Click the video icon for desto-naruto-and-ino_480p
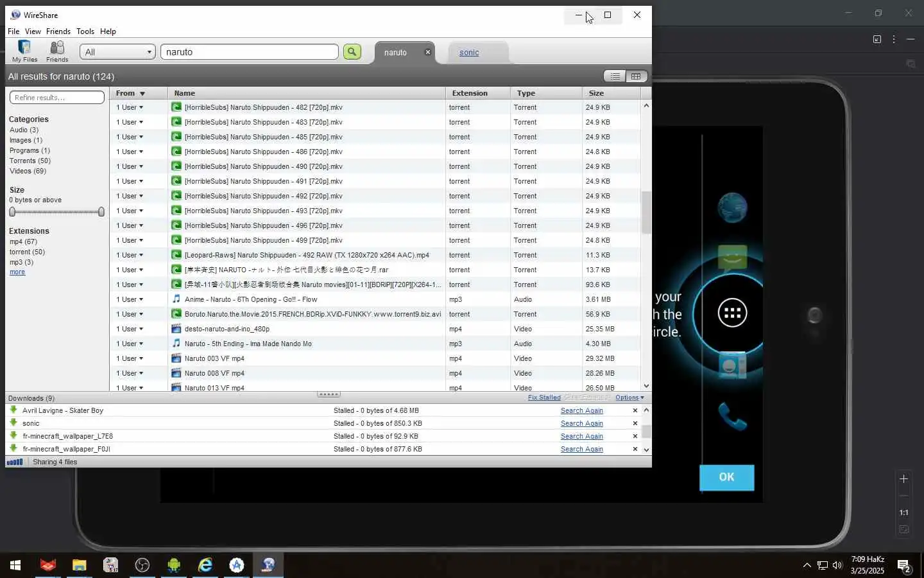The height and width of the screenshot is (578, 924). click(x=176, y=329)
